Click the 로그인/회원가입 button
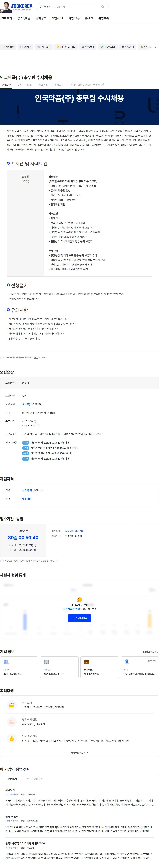The height and width of the screenshot is (868, 159). (x=79, y=618)
